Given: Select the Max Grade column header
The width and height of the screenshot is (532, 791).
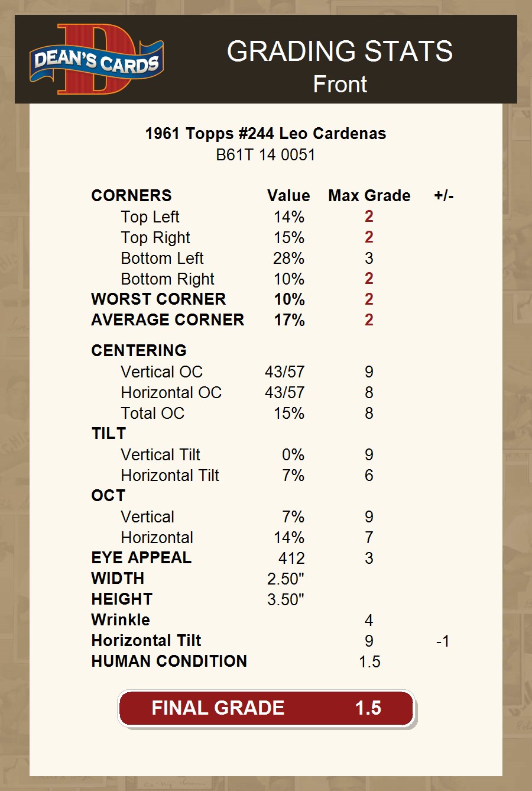Looking at the screenshot, I should [x=369, y=196].
